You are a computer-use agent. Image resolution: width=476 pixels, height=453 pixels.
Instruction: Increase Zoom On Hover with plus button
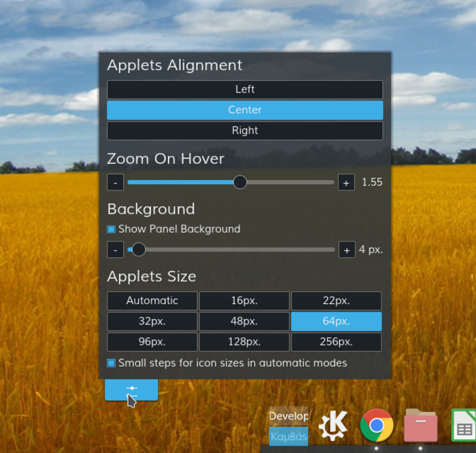(x=346, y=182)
